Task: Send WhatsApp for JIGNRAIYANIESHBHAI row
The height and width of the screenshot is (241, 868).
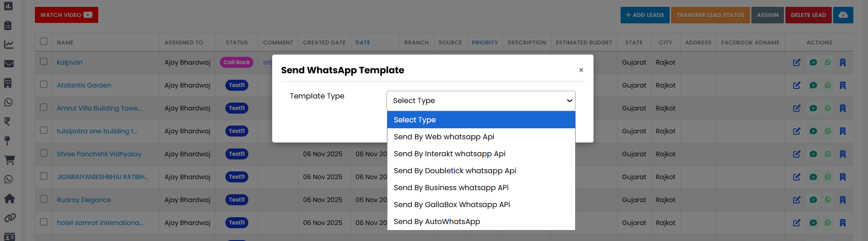Action: (828, 177)
